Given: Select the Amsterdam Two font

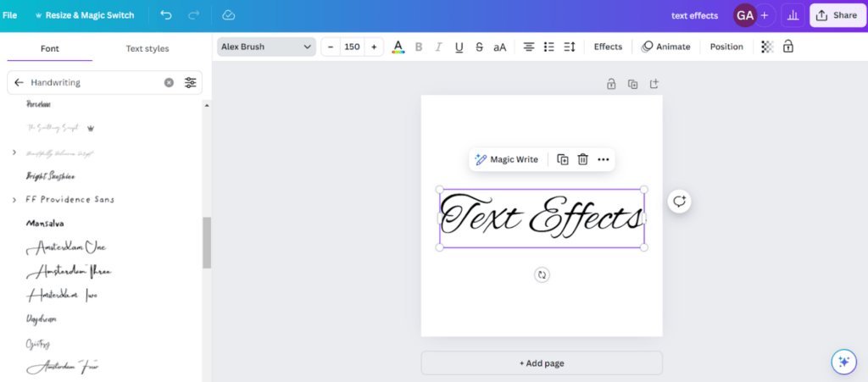Looking at the screenshot, I should click(x=62, y=296).
